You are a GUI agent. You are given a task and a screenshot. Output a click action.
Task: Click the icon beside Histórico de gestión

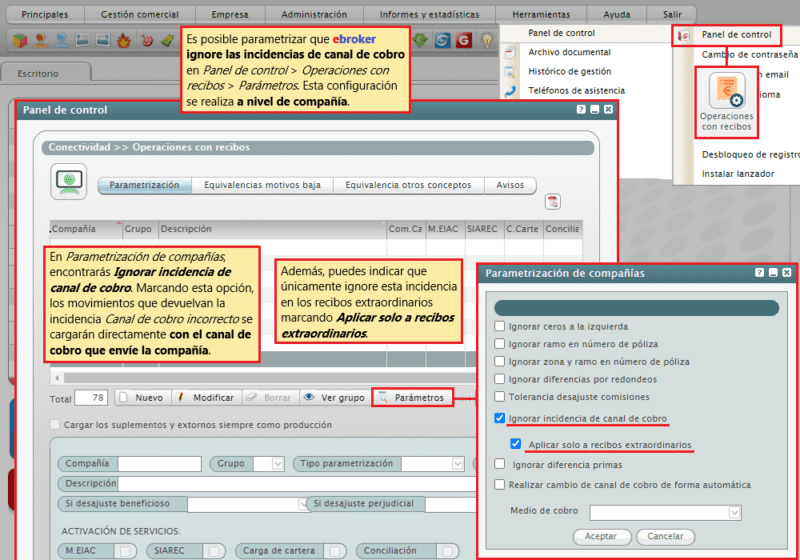(x=510, y=71)
